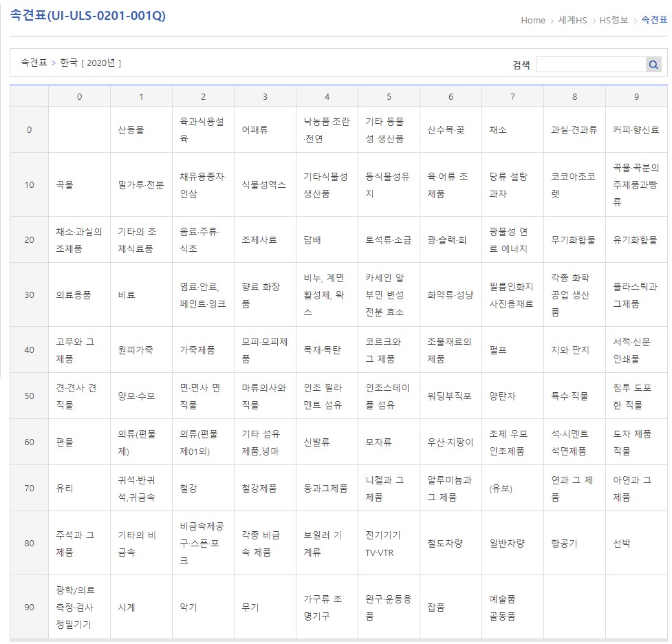Select 식물성엑스 cell
Image resolution: width=672 pixels, height=644 pixels.
coord(263,185)
